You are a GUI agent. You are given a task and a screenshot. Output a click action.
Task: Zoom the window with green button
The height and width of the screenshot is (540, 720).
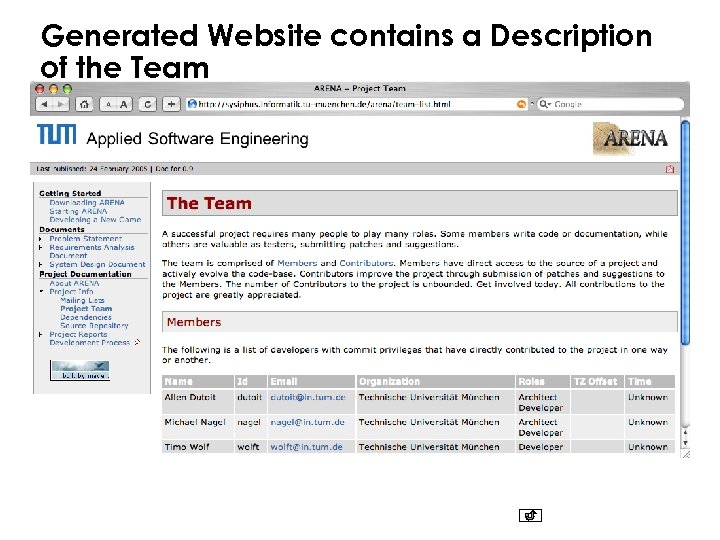tap(68, 89)
